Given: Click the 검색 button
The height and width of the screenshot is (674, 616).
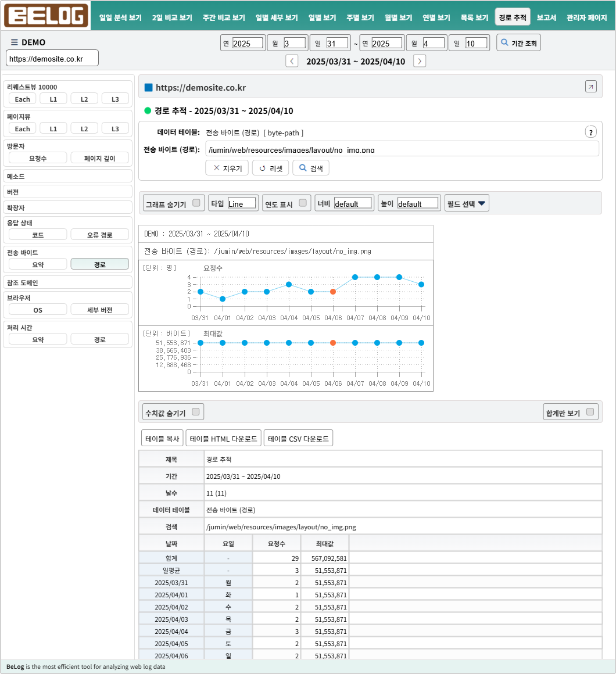Looking at the screenshot, I should [311, 168].
